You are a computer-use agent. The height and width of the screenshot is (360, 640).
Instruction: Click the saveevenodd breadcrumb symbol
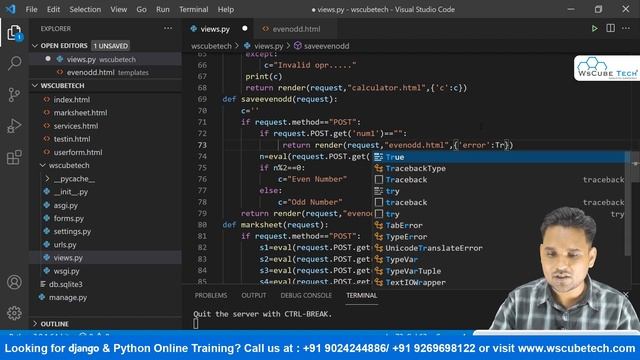pyautogui.click(x=326, y=46)
